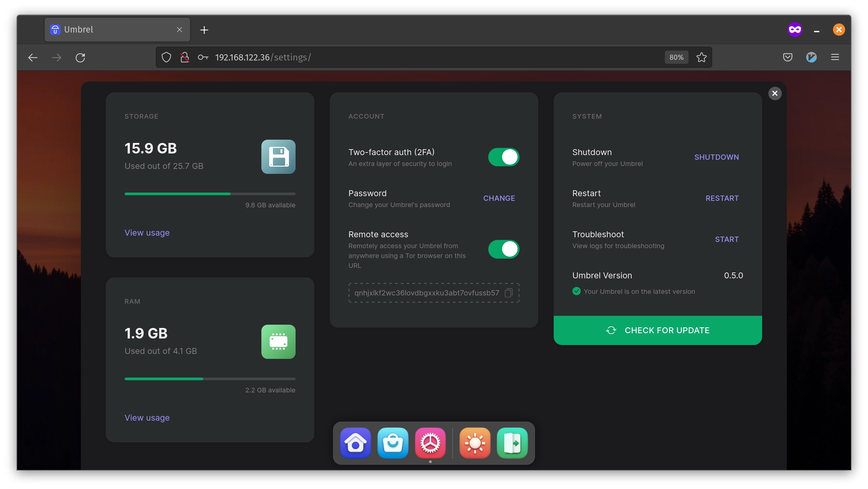Click the saved password key icon

[203, 57]
